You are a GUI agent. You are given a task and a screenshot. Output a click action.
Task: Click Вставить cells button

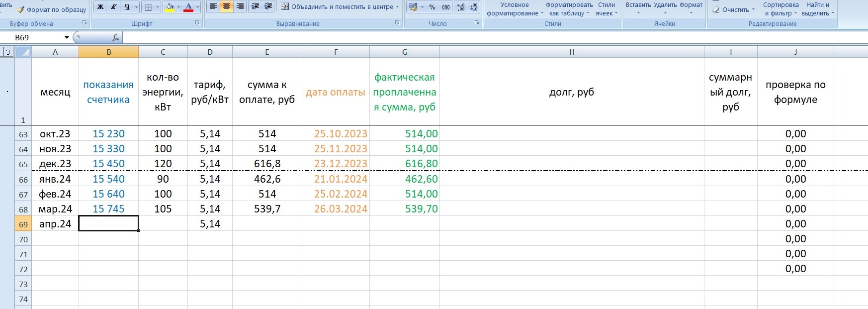638,8
